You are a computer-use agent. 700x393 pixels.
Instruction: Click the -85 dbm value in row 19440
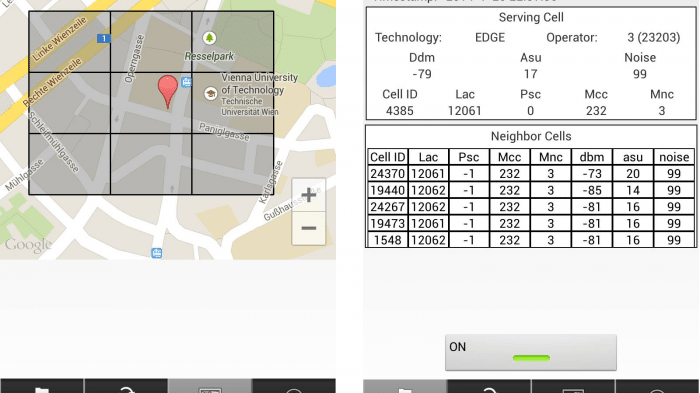[592, 191]
